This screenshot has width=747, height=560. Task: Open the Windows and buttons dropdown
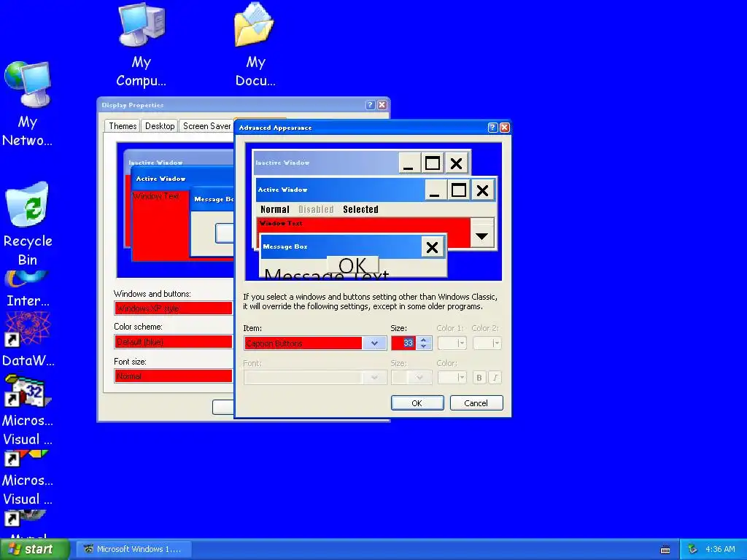(x=174, y=308)
